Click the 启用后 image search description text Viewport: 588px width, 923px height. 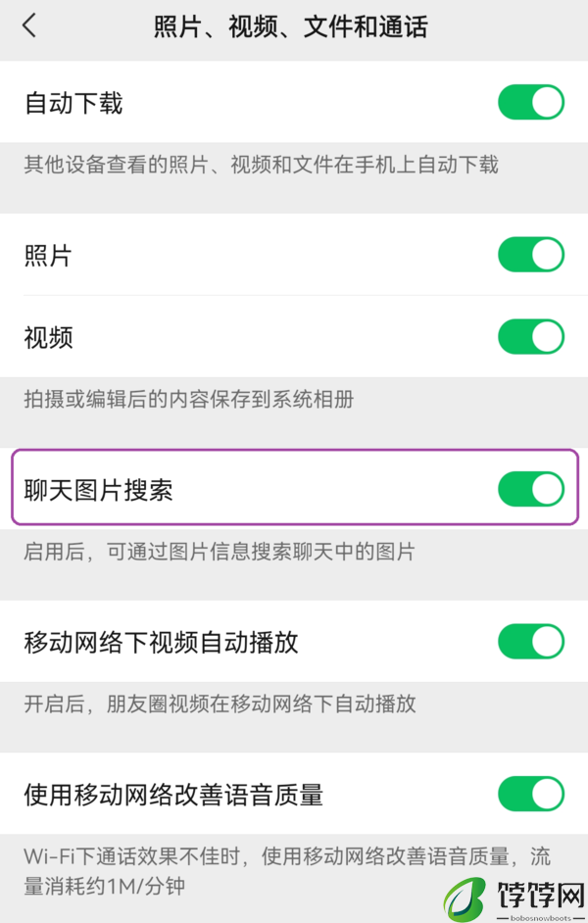point(220,552)
